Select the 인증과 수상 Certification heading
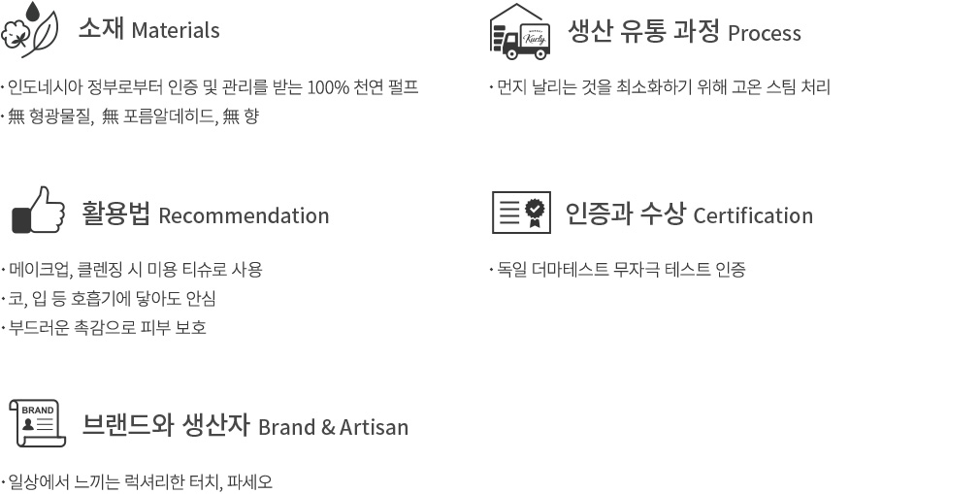The width and height of the screenshot is (980, 494). tap(689, 214)
